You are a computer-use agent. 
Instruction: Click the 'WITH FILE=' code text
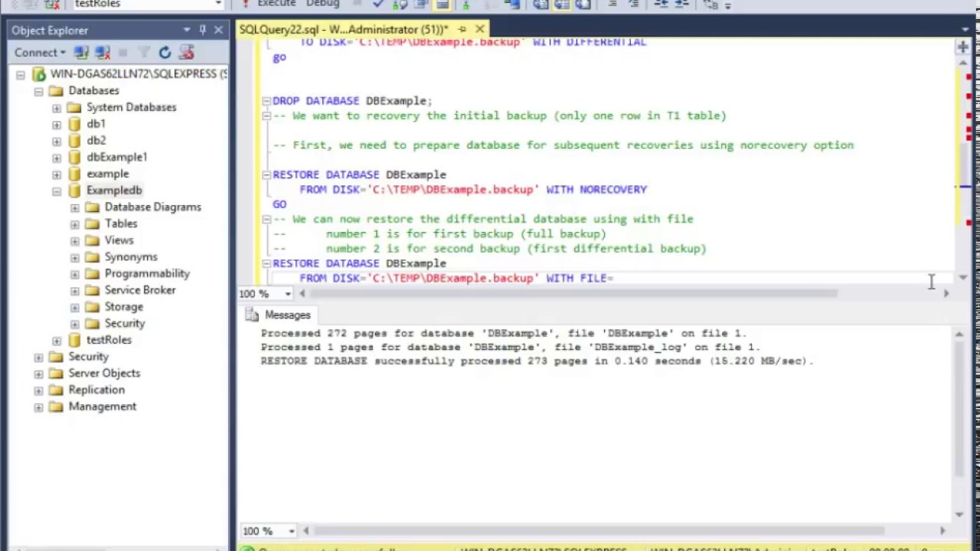580,279
